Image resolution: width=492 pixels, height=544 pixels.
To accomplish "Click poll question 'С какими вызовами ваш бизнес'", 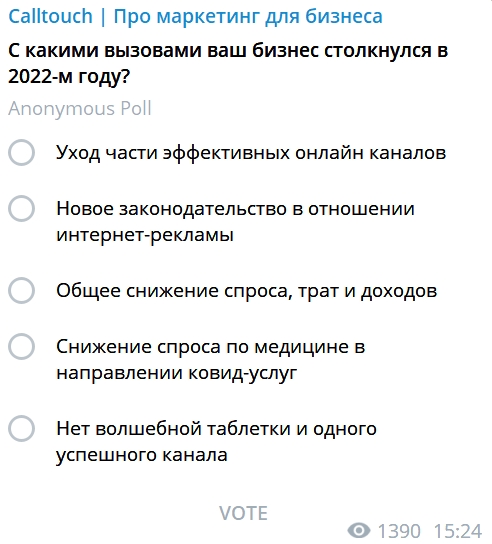I will [x=228, y=63].
